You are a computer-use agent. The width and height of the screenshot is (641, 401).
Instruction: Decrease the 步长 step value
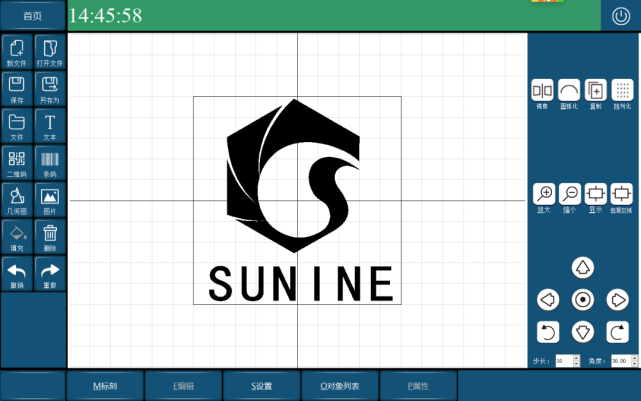[576, 364]
